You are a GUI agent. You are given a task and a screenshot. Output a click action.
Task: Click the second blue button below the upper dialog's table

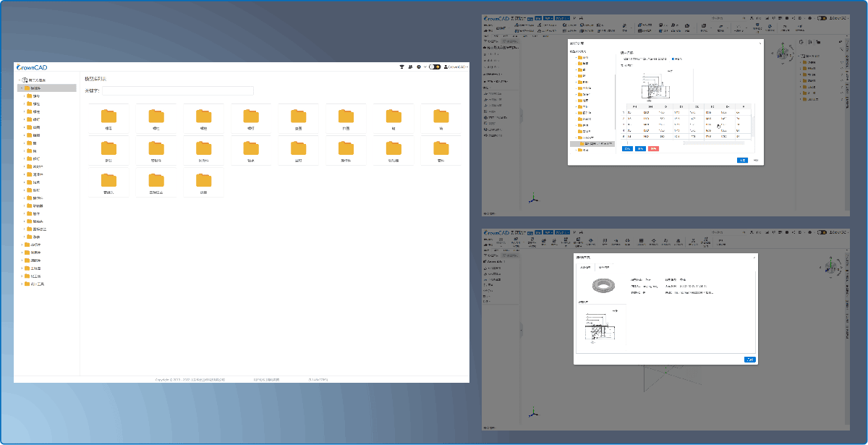point(640,148)
